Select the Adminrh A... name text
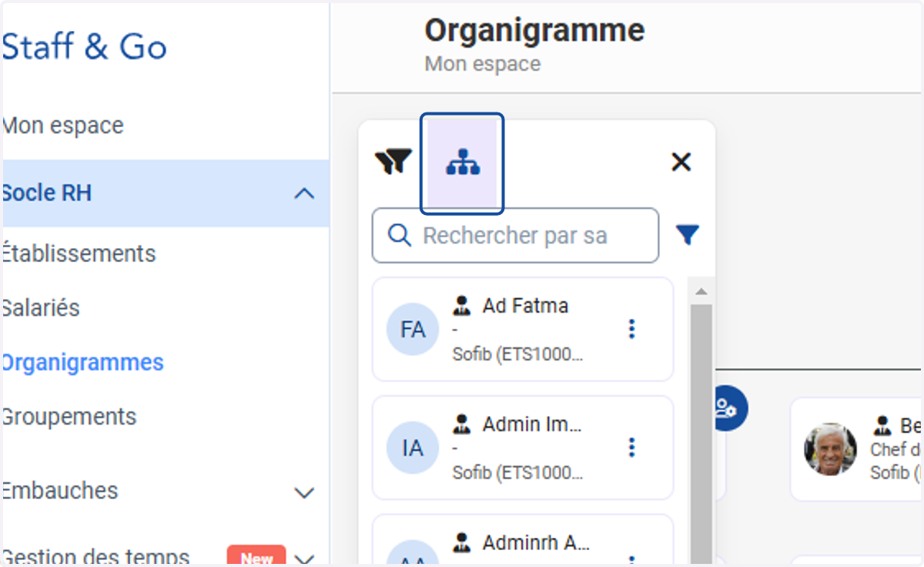 pos(536,542)
